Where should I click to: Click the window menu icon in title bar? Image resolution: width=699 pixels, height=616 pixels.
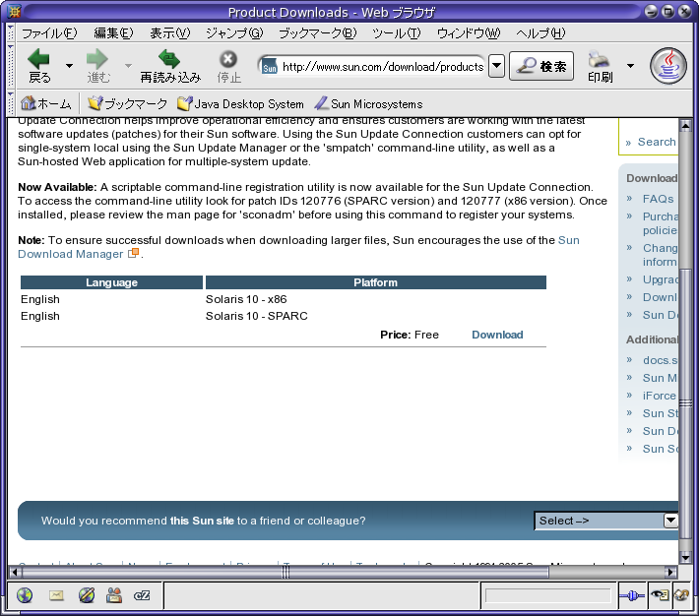point(14,11)
